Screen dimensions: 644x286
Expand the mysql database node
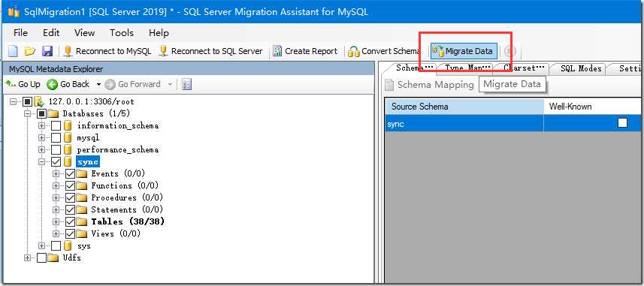click(x=41, y=137)
